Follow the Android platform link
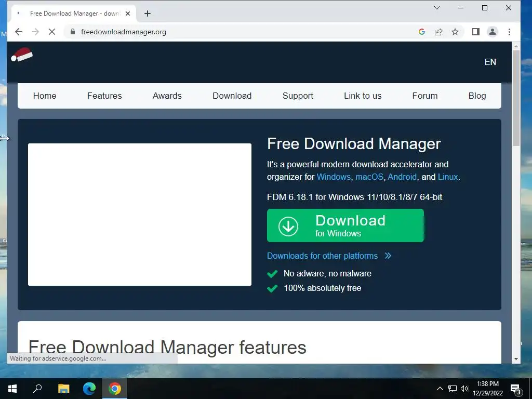Image resolution: width=532 pixels, height=399 pixels. click(402, 177)
